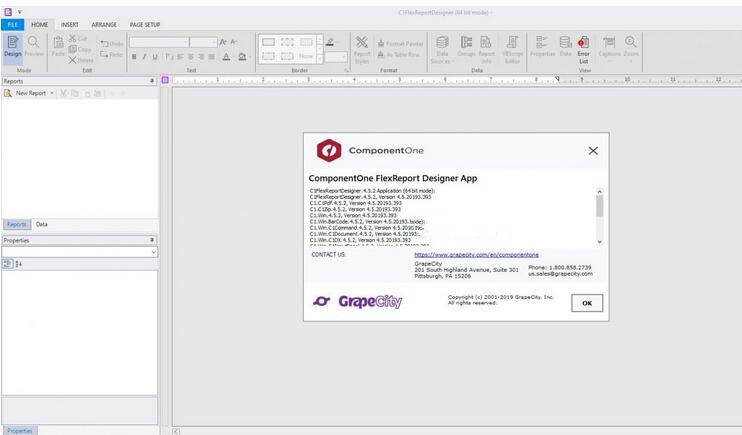Align text to the left

click(x=180, y=57)
